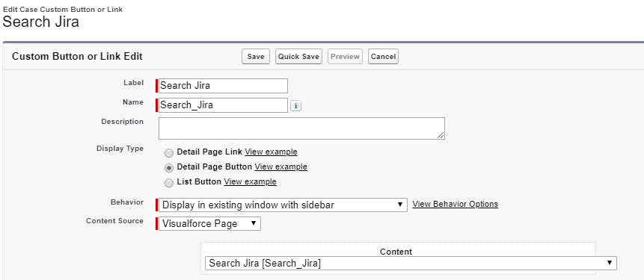View example for Detail Page Button
The width and height of the screenshot is (644, 280).
coord(281,167)
